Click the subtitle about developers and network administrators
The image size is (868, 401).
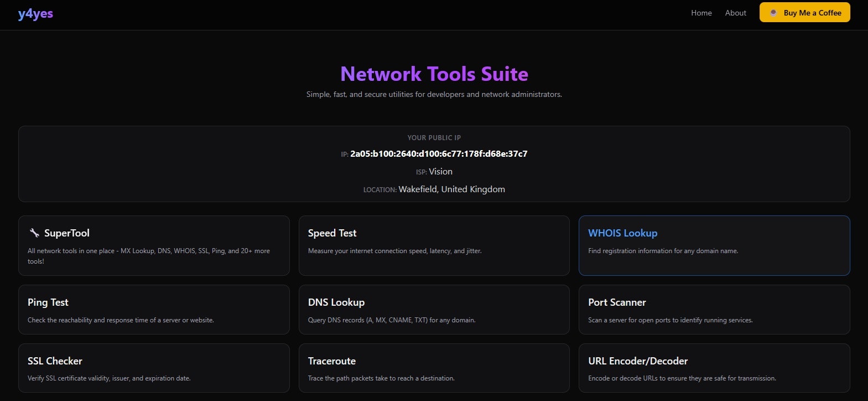(x=434, y=95)
